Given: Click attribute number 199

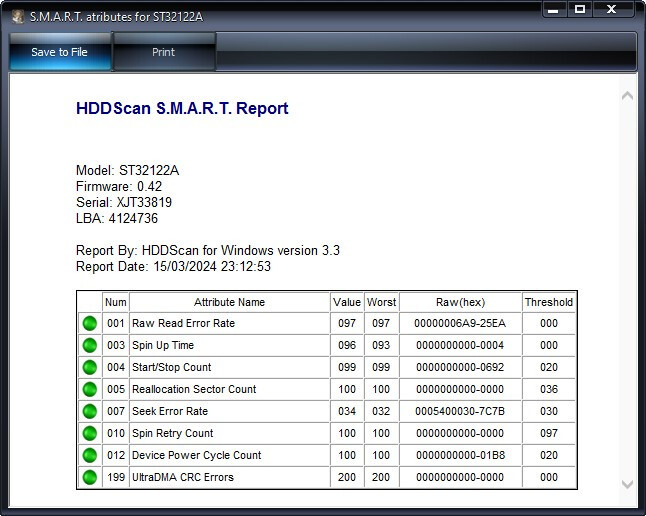Looking at the screenshot, I should [116, 477].
